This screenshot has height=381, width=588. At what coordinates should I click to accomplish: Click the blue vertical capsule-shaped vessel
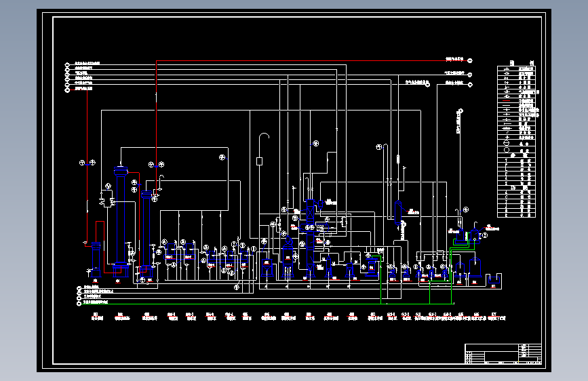click(398, 213)
